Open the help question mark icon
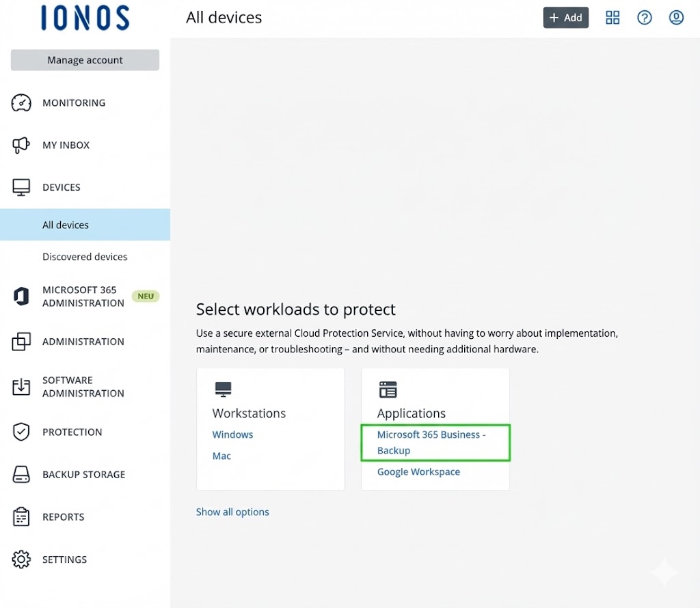This screenshot has width=700, height=608. pyautogui.click(x=644, y=17)
